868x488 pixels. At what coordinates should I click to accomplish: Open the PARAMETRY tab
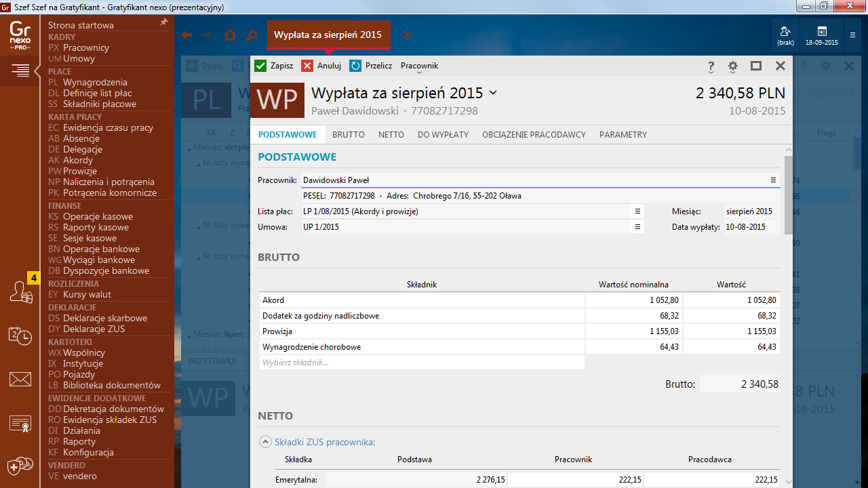tap(622, 134)
